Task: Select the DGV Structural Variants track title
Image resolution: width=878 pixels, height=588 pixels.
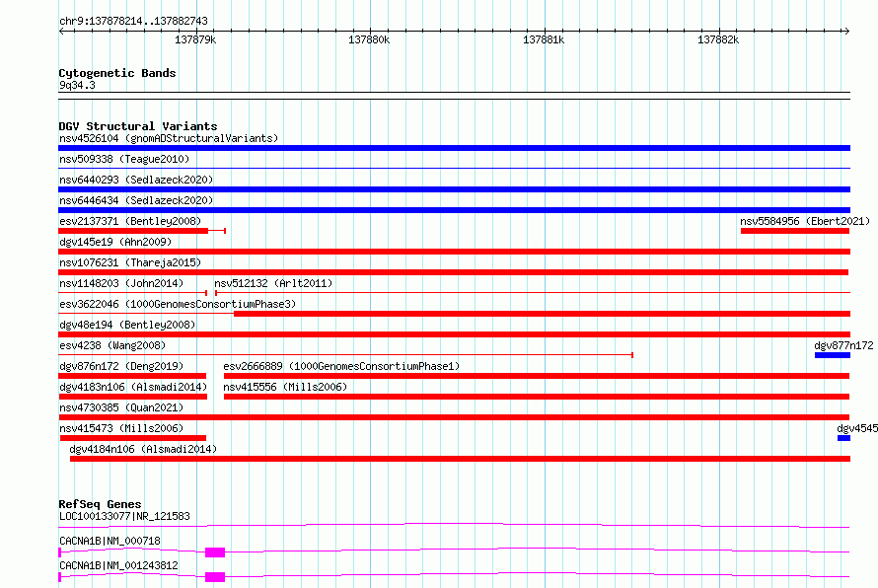Action: 138,126
